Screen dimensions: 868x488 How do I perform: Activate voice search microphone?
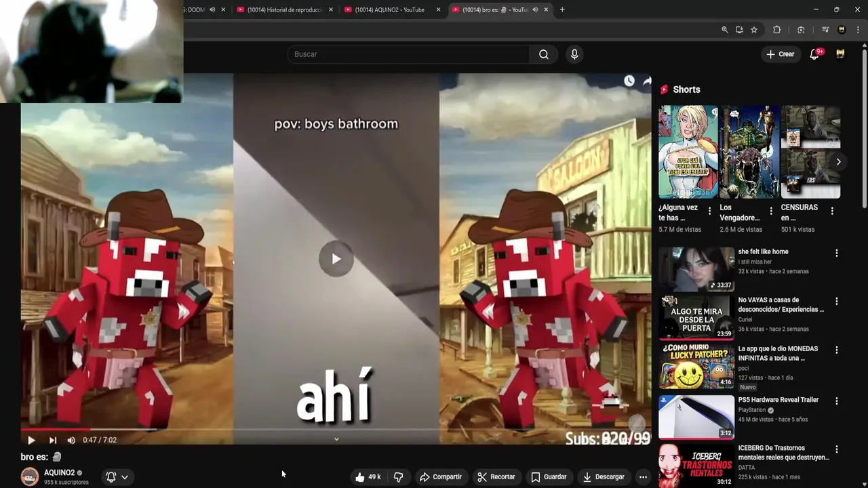[x=574, y=54]
